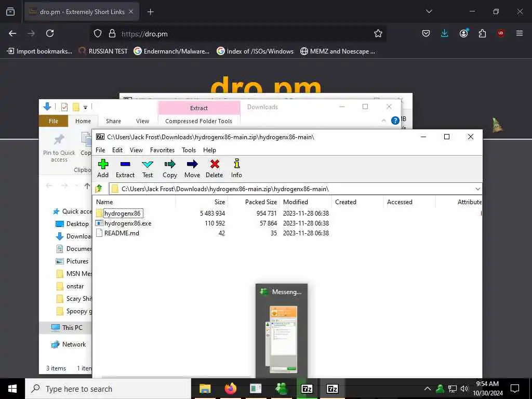This screenshot has height=399, width=532.
Task: Open 7-Zip Favorites menu
Action: point(162,150)
